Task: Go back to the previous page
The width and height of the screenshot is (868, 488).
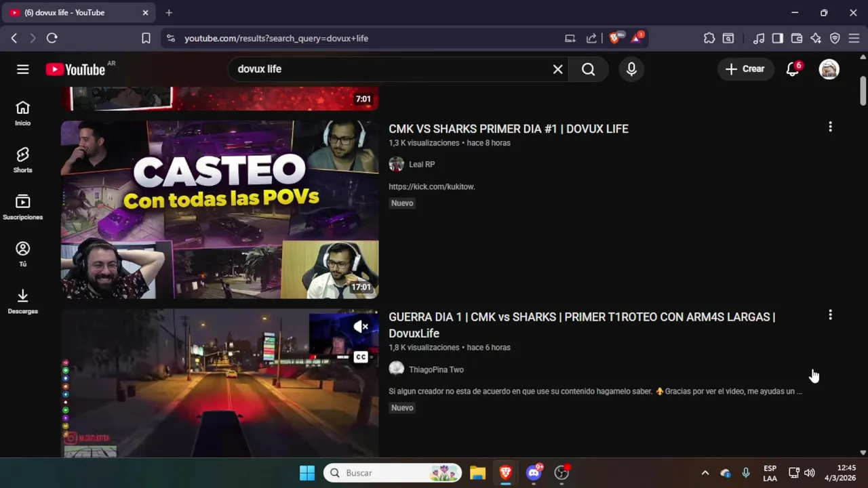Action: point(14,39)
